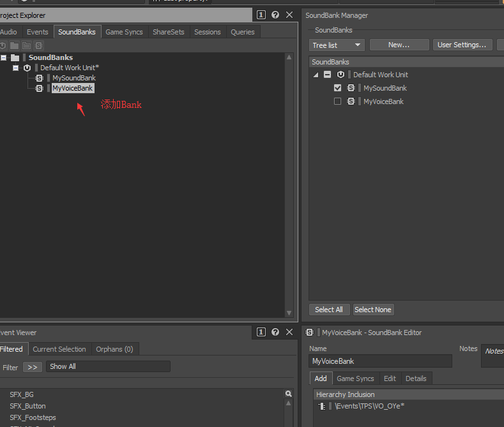Click search magnifier icon in Event Viewer

coord(288,394)
